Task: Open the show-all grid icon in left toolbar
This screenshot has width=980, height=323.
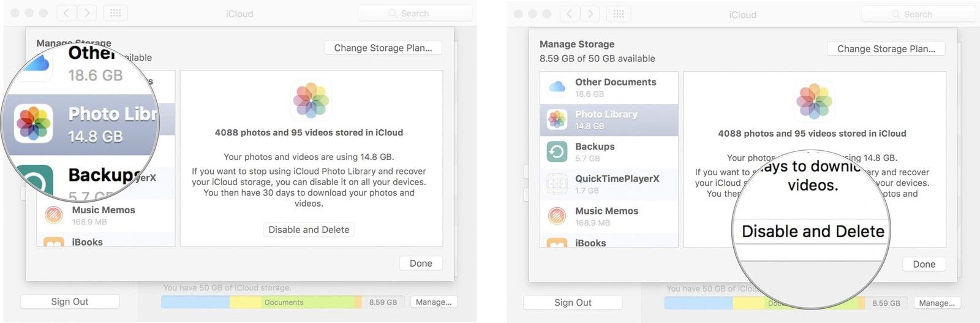Action: click(x=115, y=13)
